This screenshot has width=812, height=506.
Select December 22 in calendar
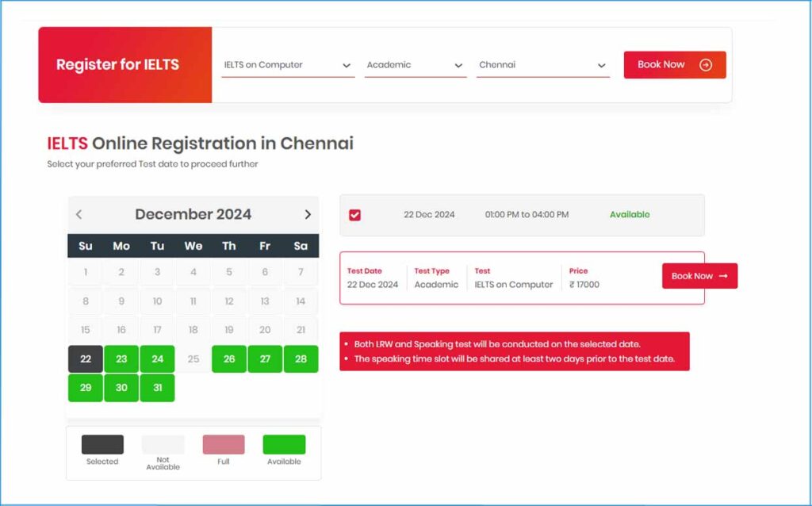pyautogui.click(x=86, y=359)
